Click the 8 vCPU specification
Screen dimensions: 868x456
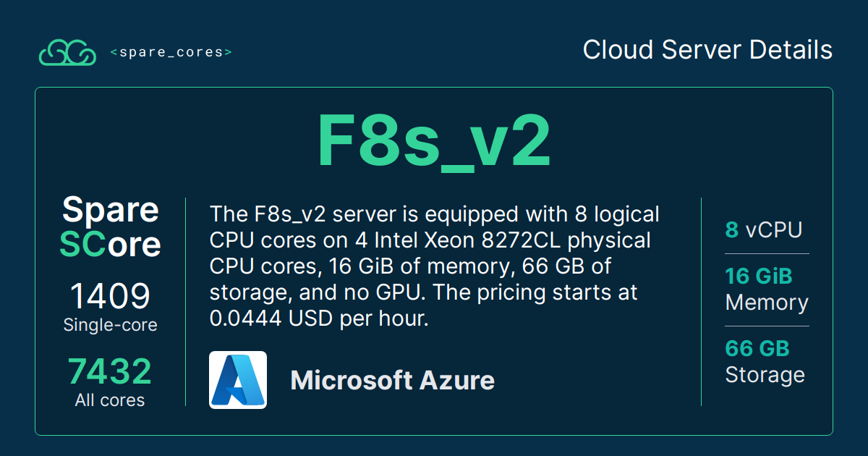click(763, 230)
